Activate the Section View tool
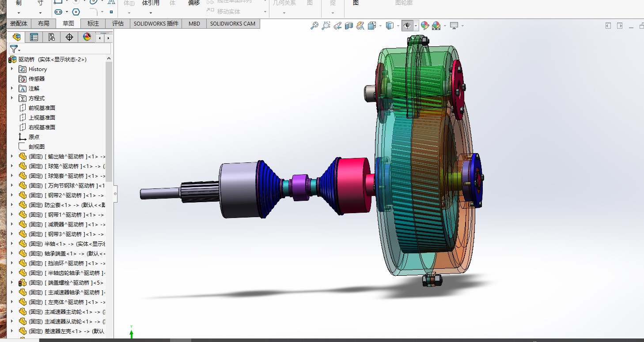This screenshot has height=342, width=644. 349,26
